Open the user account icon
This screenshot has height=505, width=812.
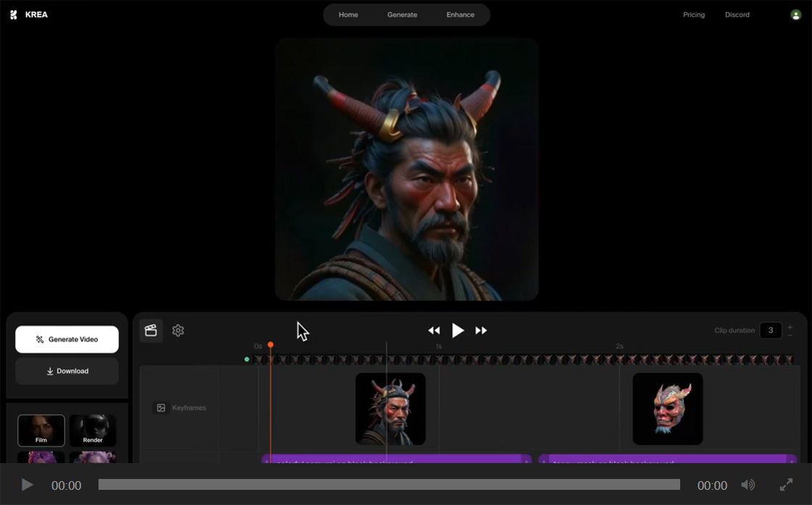(796, 14)
